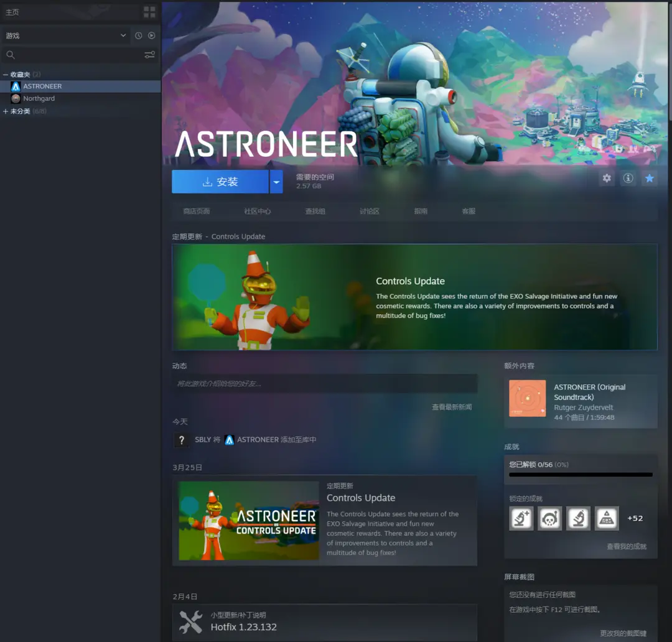Open the guides tab (指南)
Screen dimensions: 672x642
click(421, 212)
